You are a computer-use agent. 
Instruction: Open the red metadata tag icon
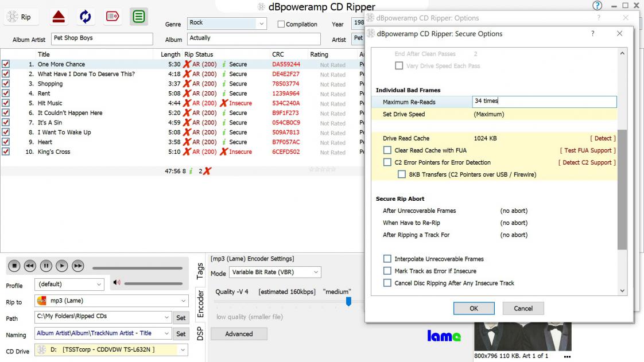(112, 17)
